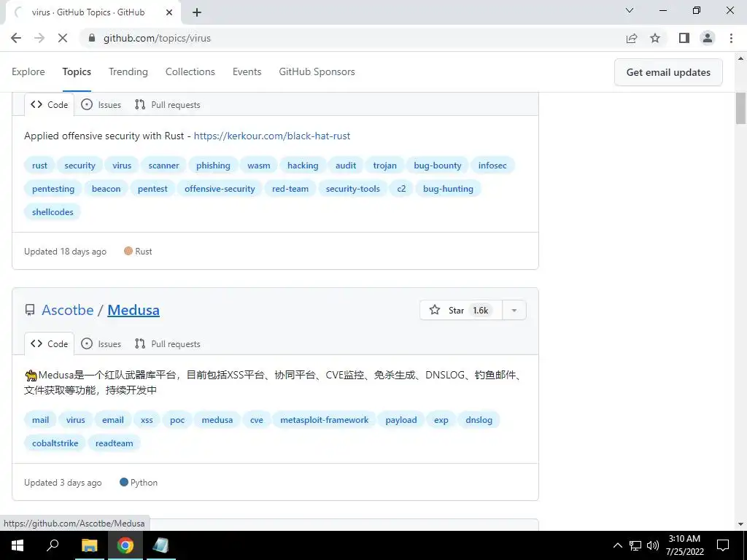747x560 pixels.
Task: Open a new browser tab
Action: click(197, 13)
